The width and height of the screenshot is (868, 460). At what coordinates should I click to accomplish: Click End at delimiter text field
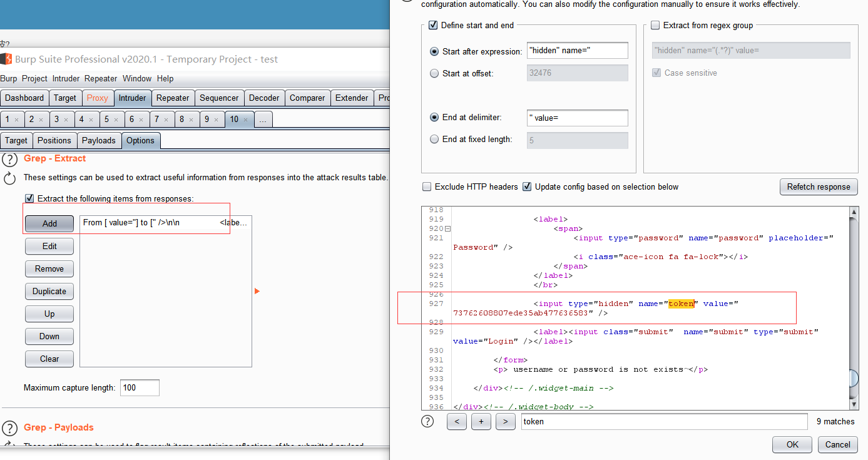[x=578, y=118]
